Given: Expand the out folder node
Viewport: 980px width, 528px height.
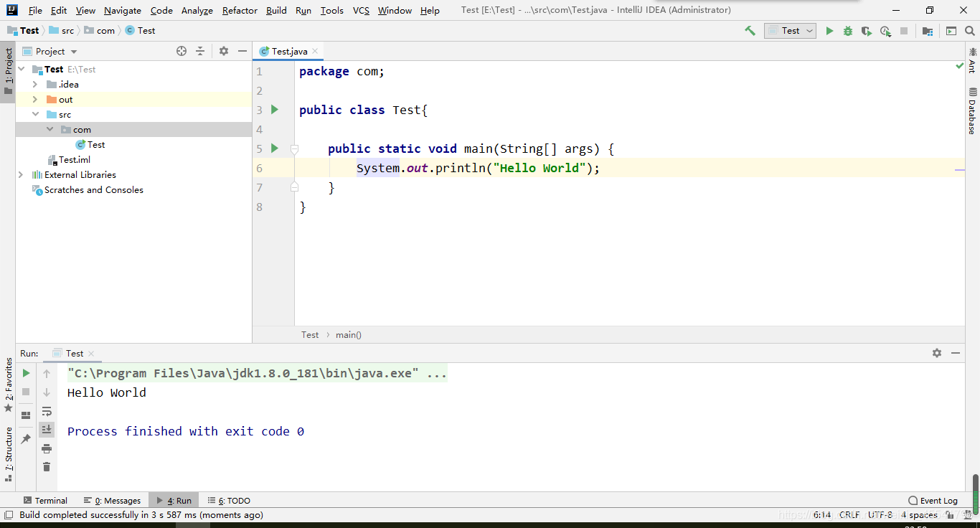Looking at the screenshot, I should [x=35, y=100].
